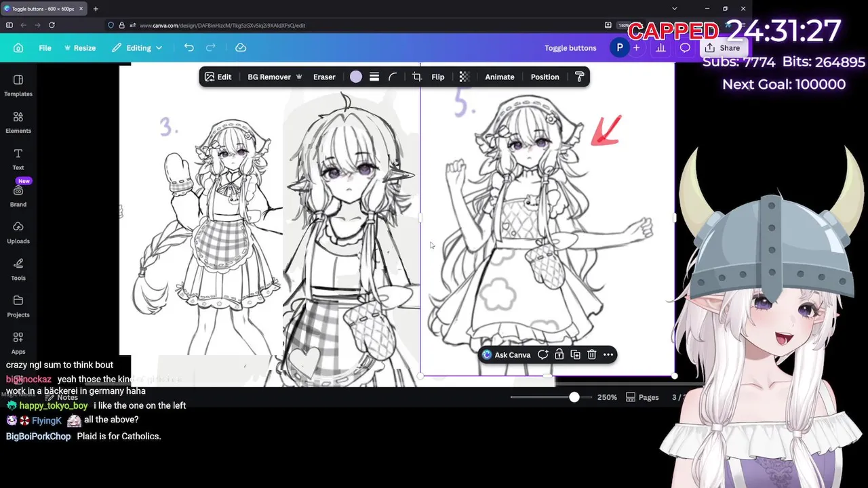Screen dimensions: 868x488
Task: Open the lavender border color swatch
Action: [x=356, y=77]
